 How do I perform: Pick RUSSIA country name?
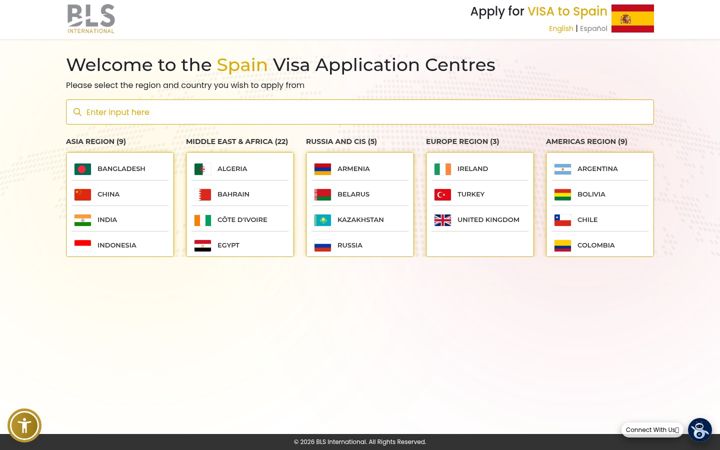(350, 246)
